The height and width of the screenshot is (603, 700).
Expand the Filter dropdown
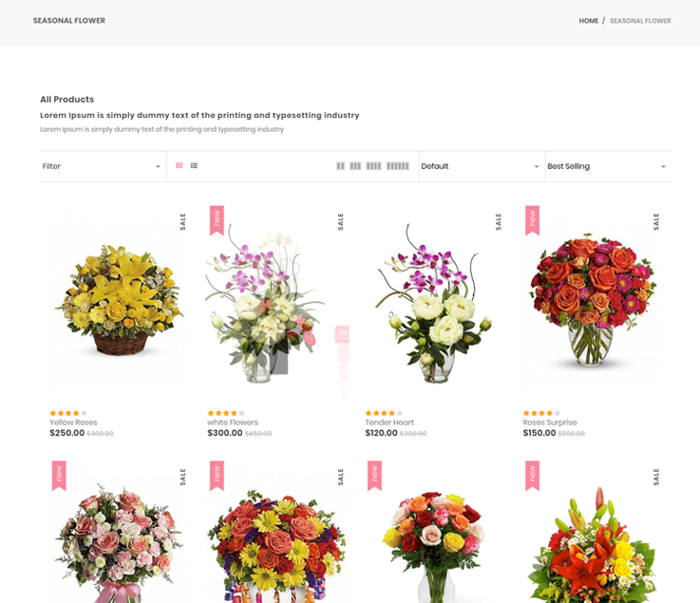102,166
